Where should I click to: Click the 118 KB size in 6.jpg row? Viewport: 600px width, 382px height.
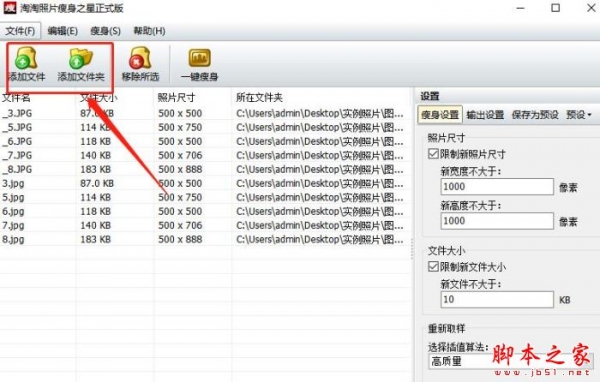click(x=95, y=211)
